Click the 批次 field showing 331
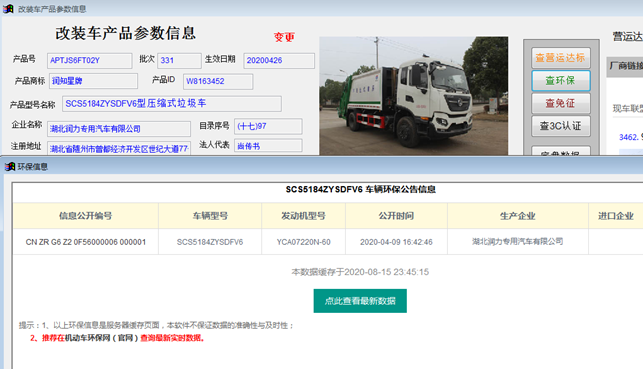The height and width of the screenshot is (369, 643). [x=179, y=61]
